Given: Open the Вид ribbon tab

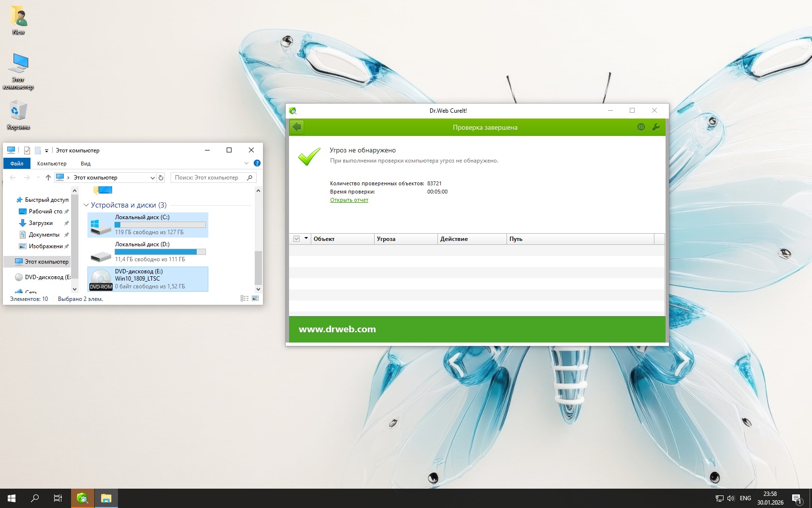Looking at the screenshot, I should click(86, 164).
